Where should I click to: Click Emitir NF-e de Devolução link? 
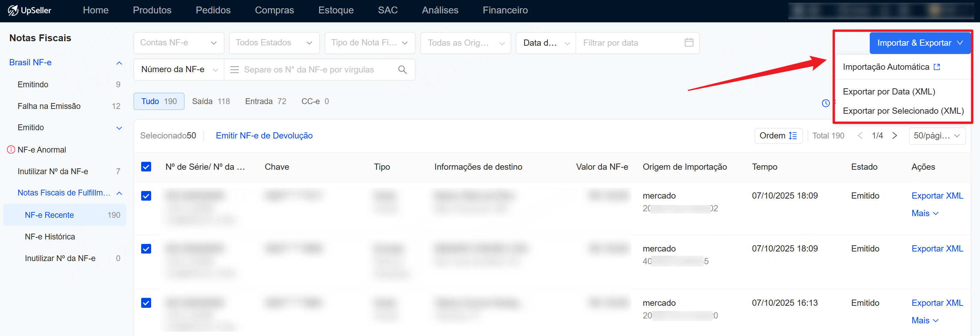coord(264,135)
